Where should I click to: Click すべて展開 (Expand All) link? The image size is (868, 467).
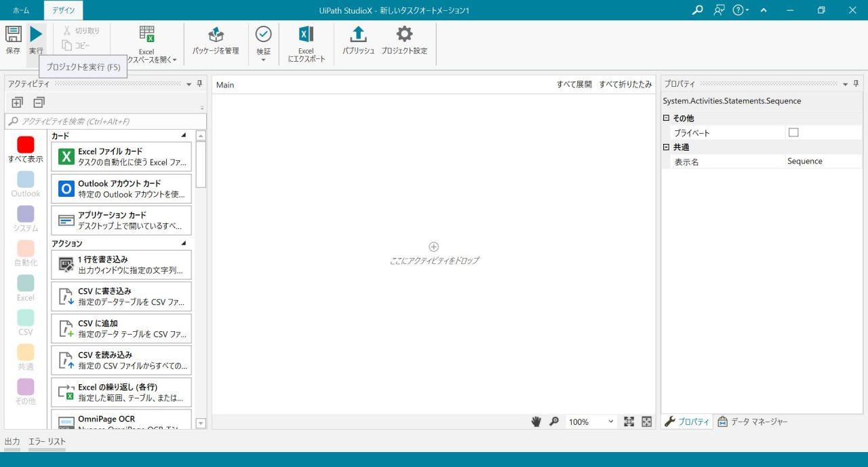[x=574, y=85]
